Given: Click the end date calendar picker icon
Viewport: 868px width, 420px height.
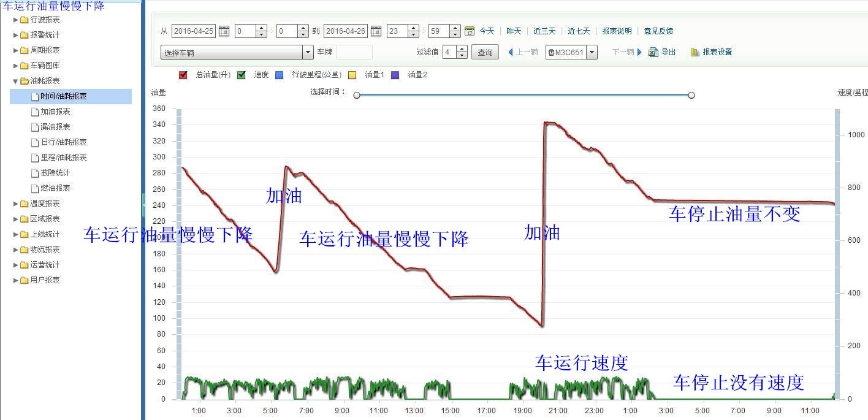Looking at the screenshot, I should pyautogui.click(x=375, y=31).
